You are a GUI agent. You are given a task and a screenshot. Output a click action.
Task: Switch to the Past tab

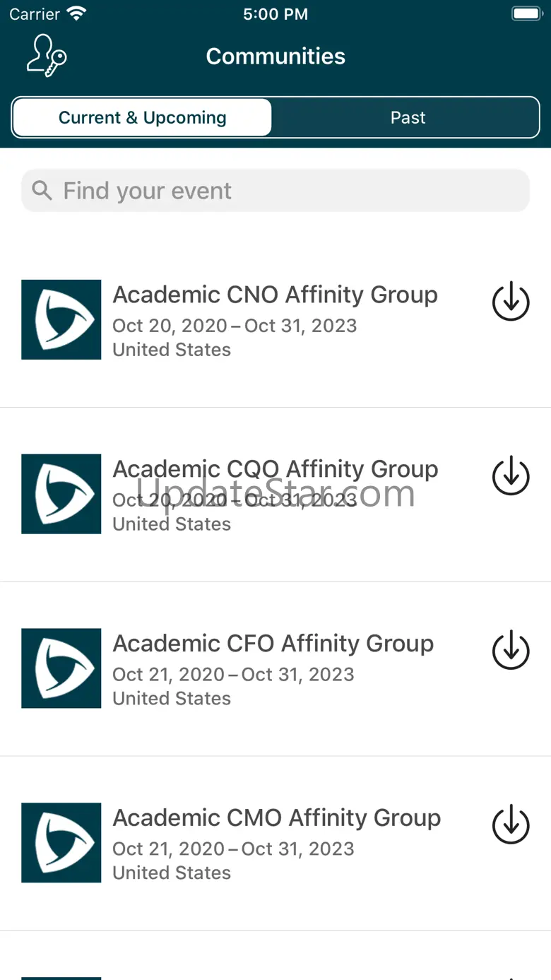(408, 117)
